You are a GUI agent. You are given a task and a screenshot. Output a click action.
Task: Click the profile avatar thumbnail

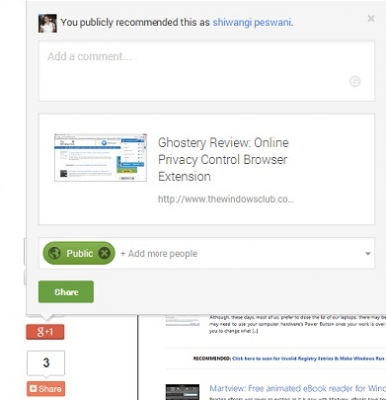[47, 23]
